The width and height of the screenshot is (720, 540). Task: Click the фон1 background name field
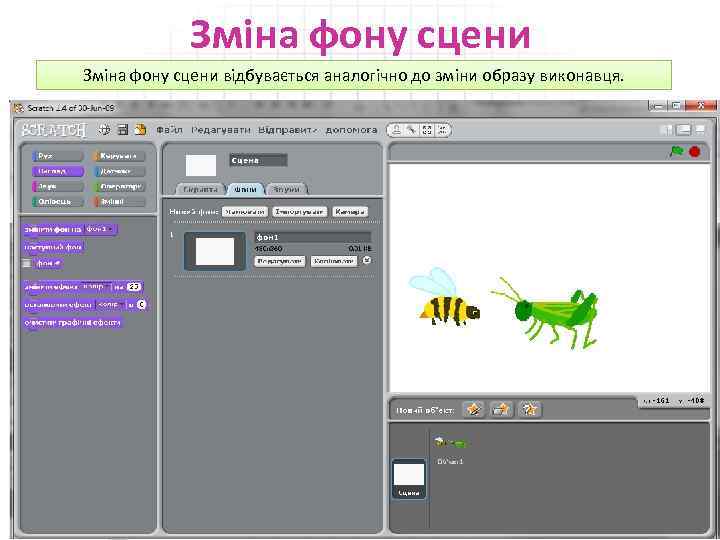coord(313,237)
